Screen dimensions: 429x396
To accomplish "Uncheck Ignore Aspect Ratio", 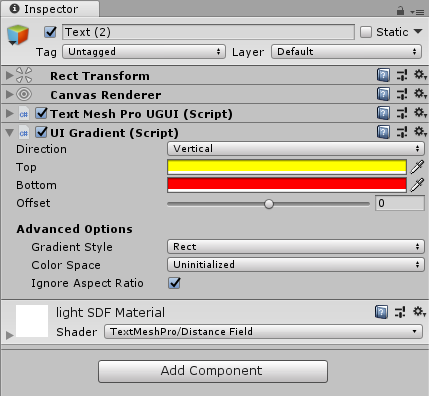I will coord(174,283).
